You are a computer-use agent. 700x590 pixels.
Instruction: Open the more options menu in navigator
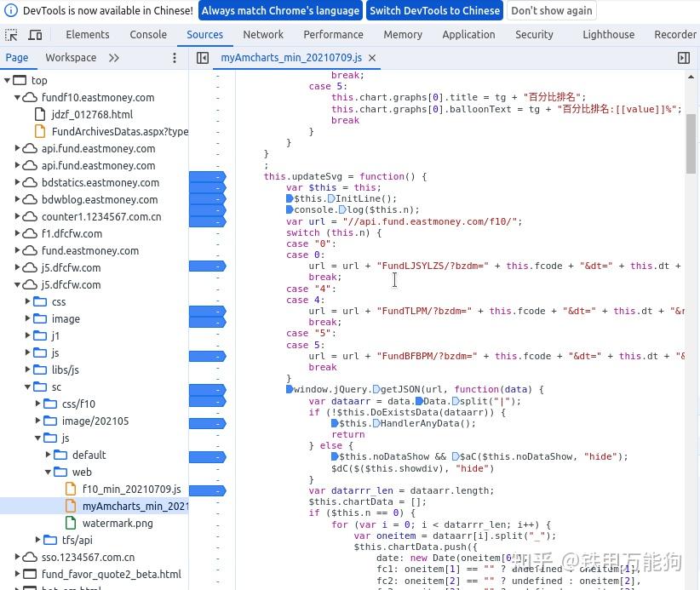[x=175, y=57]
